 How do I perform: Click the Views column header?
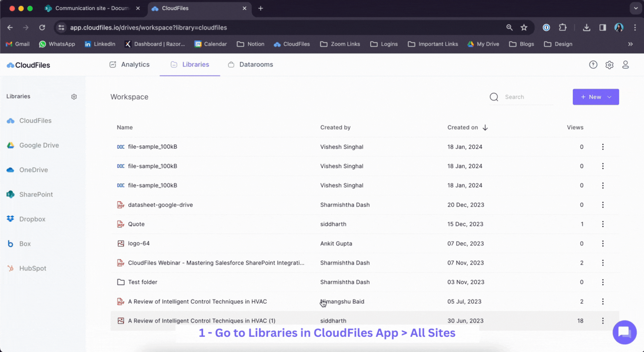click(575, 127)
